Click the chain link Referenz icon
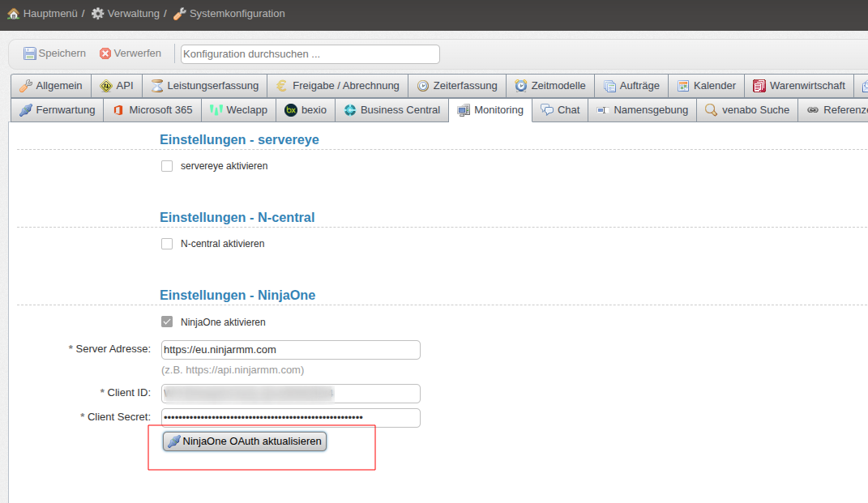 (813, 110)
